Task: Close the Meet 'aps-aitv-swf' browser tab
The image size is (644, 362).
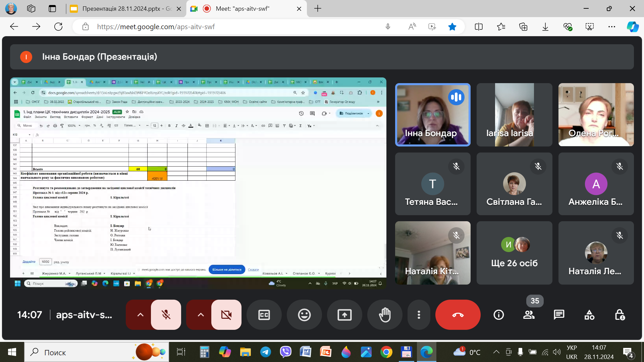Action: pyautogui.click(x=299, y=9)
